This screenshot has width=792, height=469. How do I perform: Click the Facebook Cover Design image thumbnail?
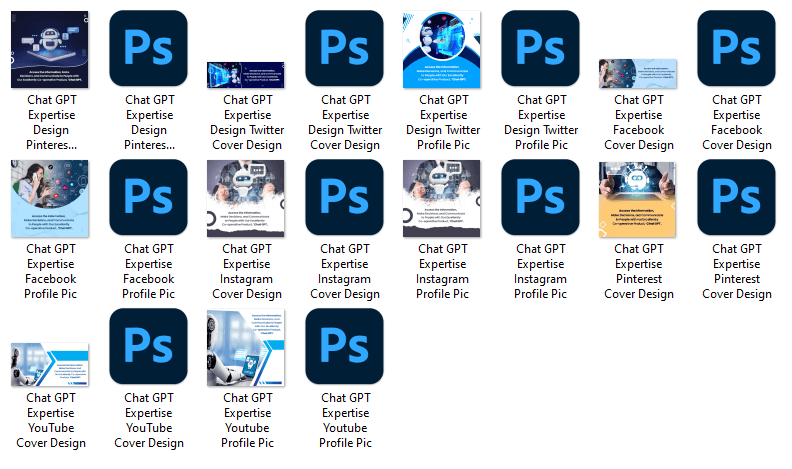click(x=638, y=74)
